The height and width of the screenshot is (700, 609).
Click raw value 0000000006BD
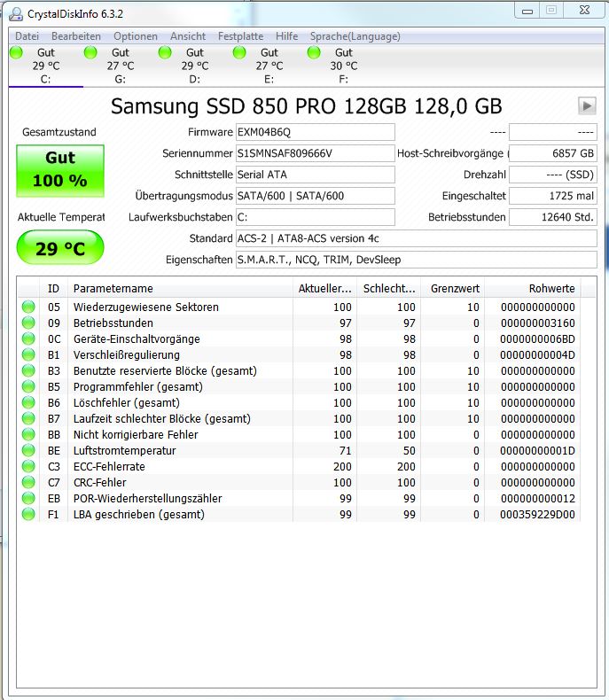pyautogui.click(x=537, y=338)
